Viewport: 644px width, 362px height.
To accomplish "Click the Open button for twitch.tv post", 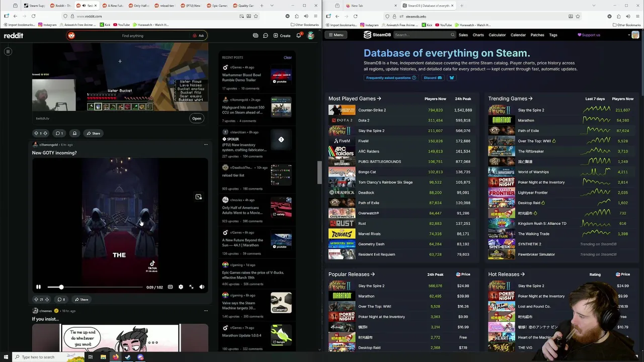I will 197,119.
